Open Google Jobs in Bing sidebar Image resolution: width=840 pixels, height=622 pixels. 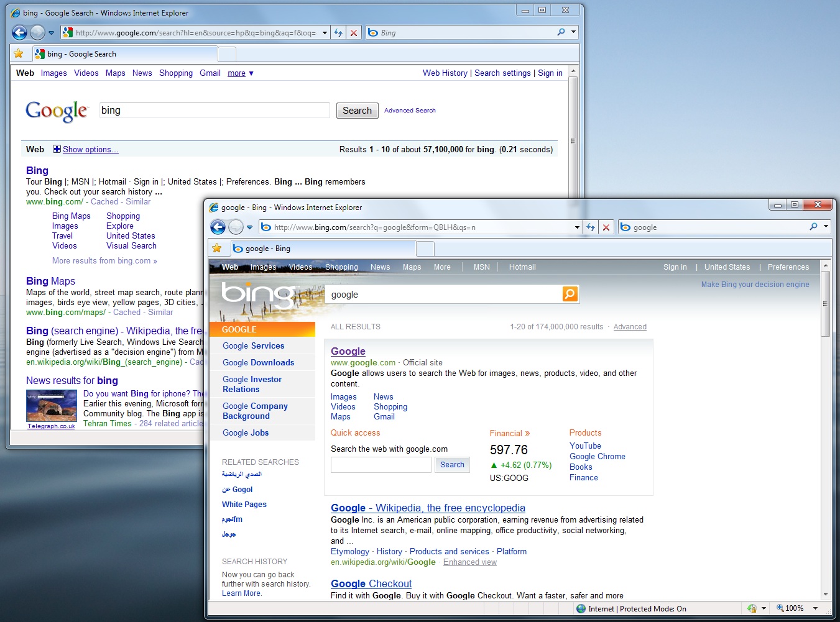(246, 433)
